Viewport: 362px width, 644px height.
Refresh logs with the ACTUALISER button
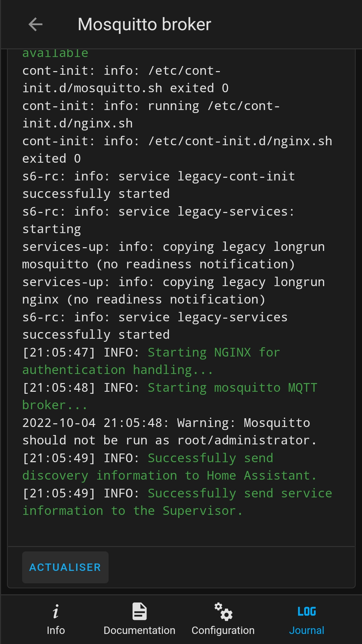pos(65,567)
